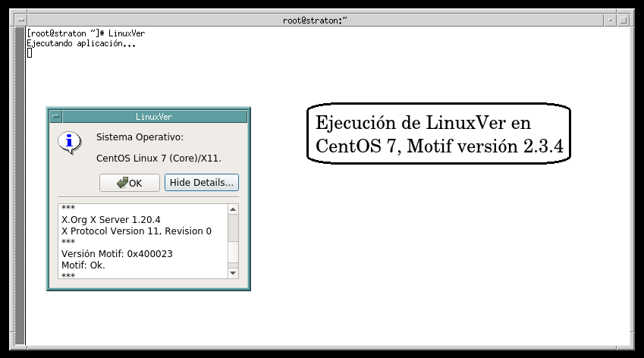Click the details scrollbar up arrow
The height and width of the screenshot is (358, 644).
[233, 209]
